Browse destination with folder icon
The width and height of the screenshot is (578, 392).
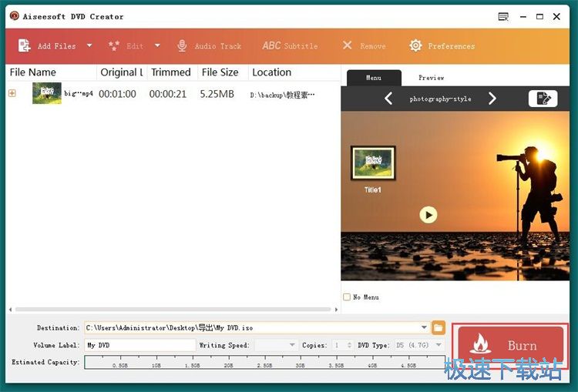(439, 327)
